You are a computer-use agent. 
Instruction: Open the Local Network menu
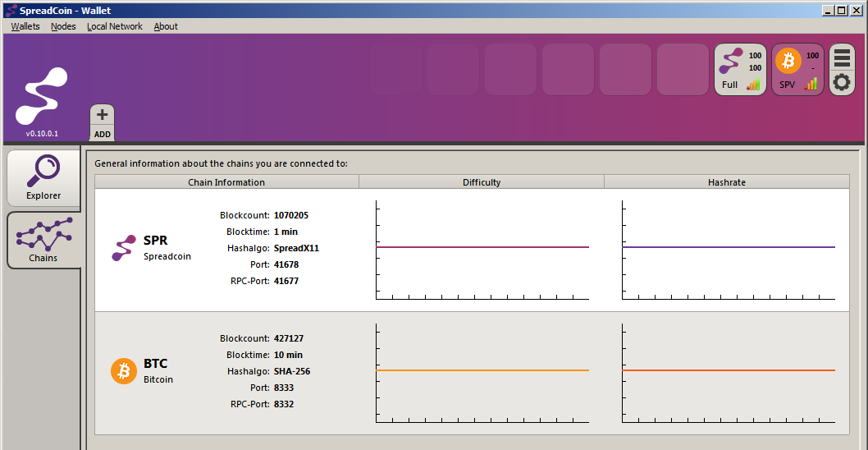click(115, 26)
